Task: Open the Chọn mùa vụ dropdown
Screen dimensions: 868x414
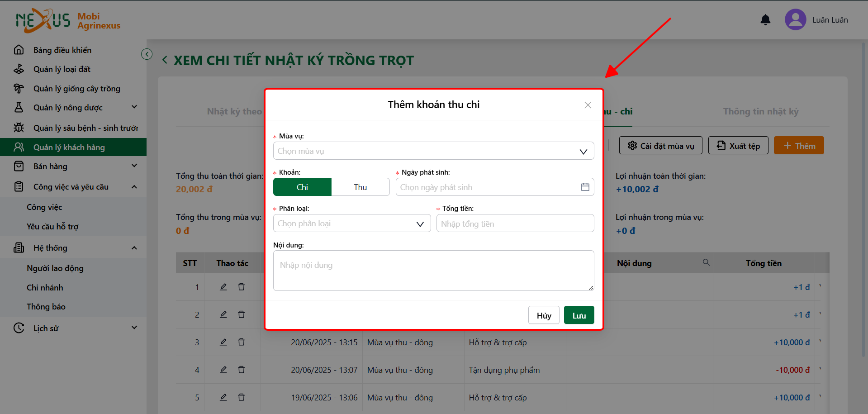Action: coord(433,151)
